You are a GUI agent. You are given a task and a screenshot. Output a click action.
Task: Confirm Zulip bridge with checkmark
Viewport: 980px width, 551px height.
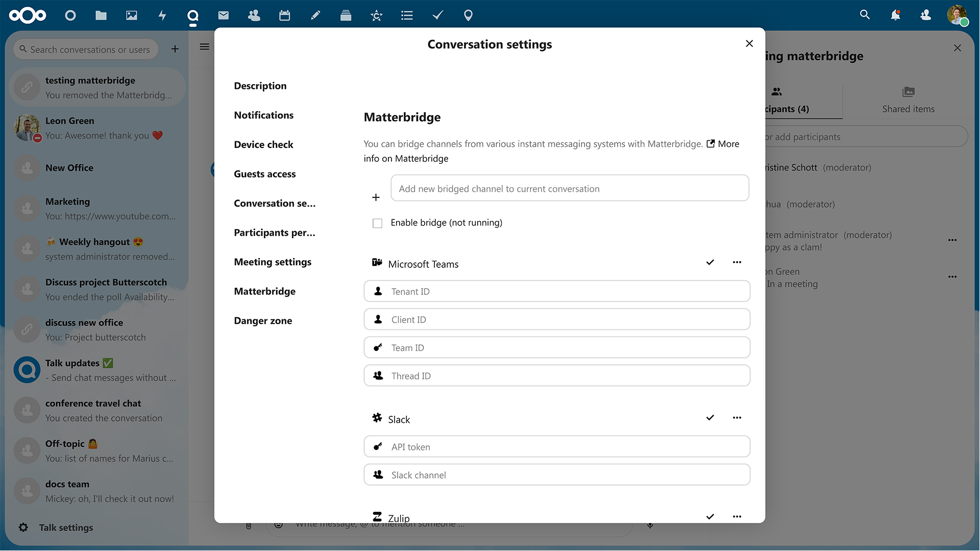pos(710,516)
